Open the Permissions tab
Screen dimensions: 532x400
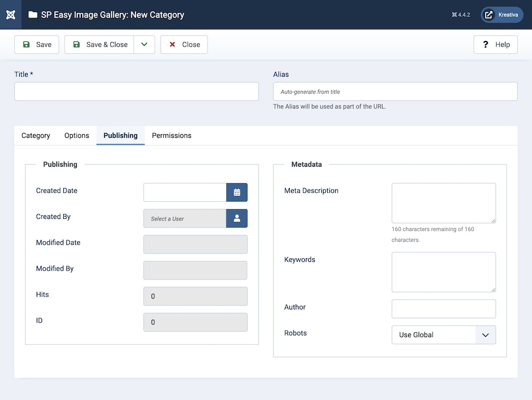[x=171, y=136]
